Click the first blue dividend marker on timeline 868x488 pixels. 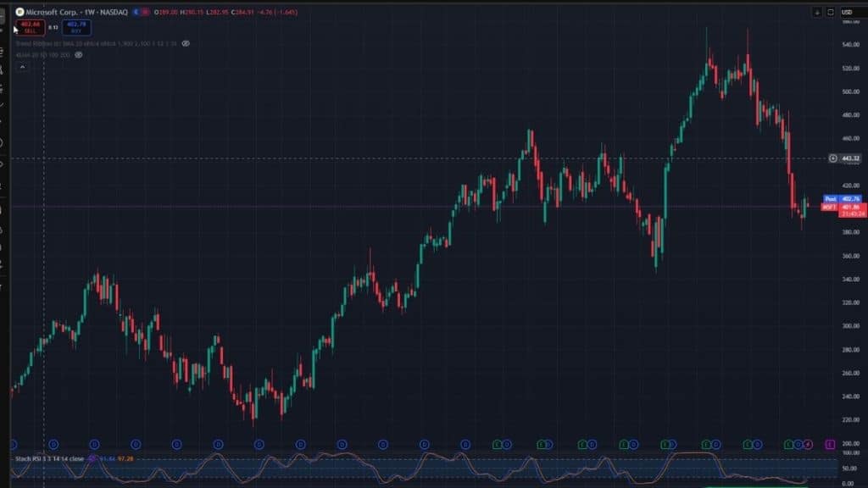tap(13, 443)
